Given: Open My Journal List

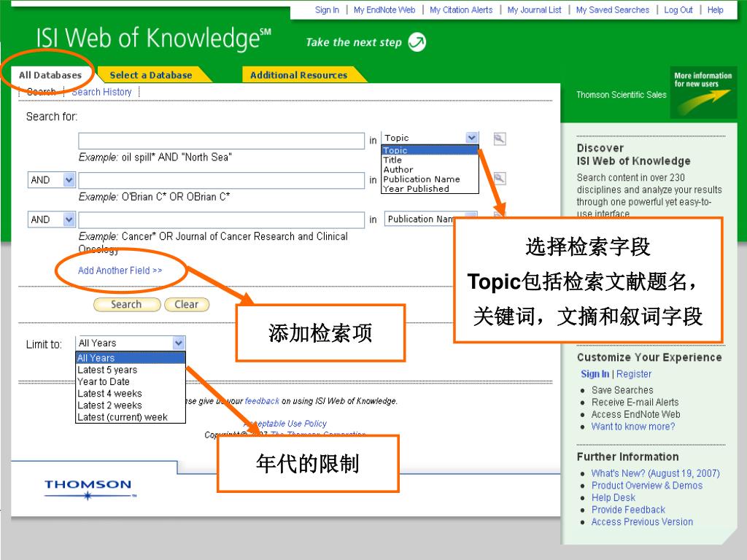Looking at the screenshot, I should coord(534,9).
